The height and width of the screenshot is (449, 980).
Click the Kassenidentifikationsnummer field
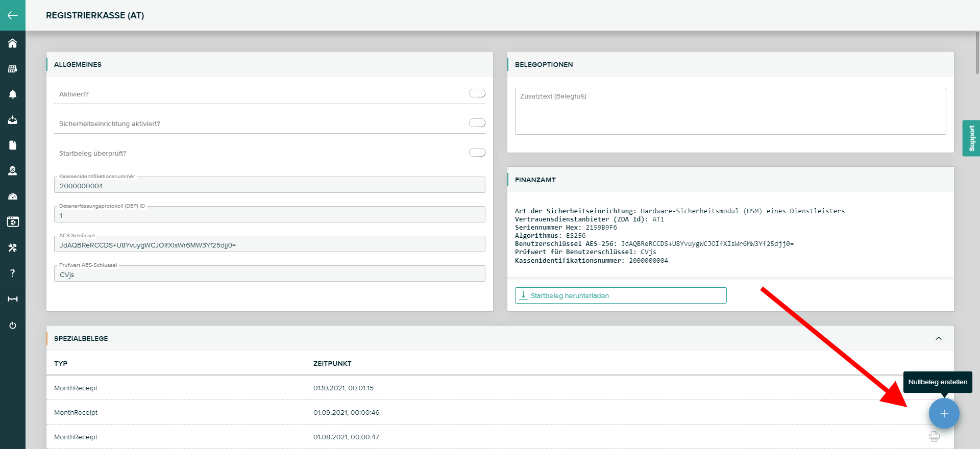pyautogui.click(x=269, y=186)
